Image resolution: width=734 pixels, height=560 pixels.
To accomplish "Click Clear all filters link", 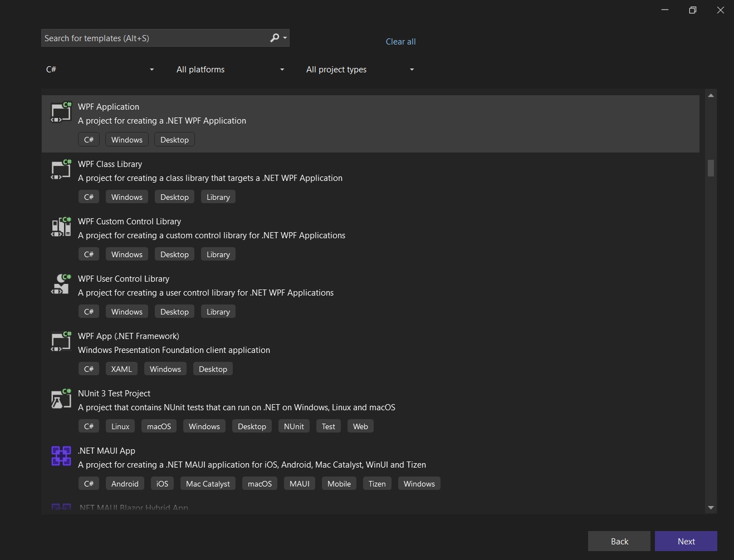I will point(401,42).
